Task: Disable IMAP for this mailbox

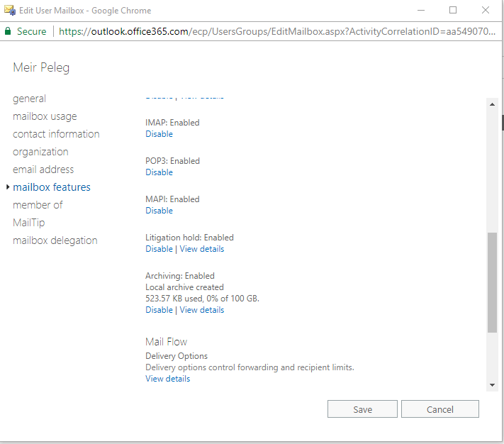Action: (x=159, y=134)
